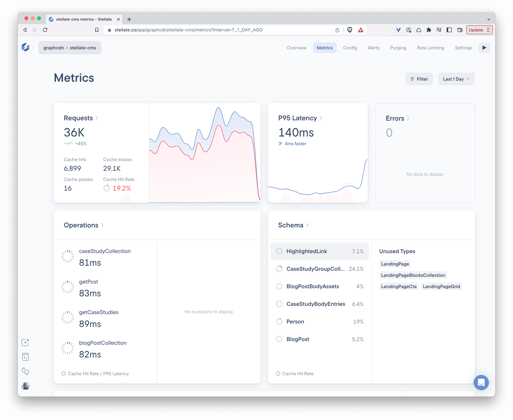Click the 1Password extension icon

point(409,30)
